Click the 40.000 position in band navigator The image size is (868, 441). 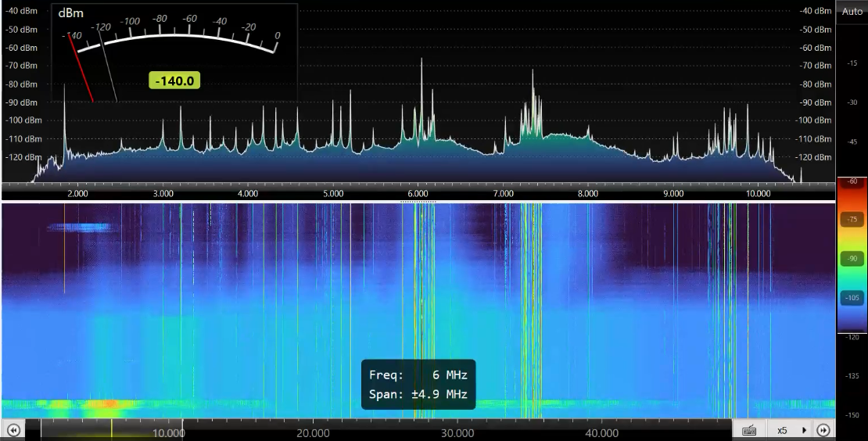click(x=601, y=432)
